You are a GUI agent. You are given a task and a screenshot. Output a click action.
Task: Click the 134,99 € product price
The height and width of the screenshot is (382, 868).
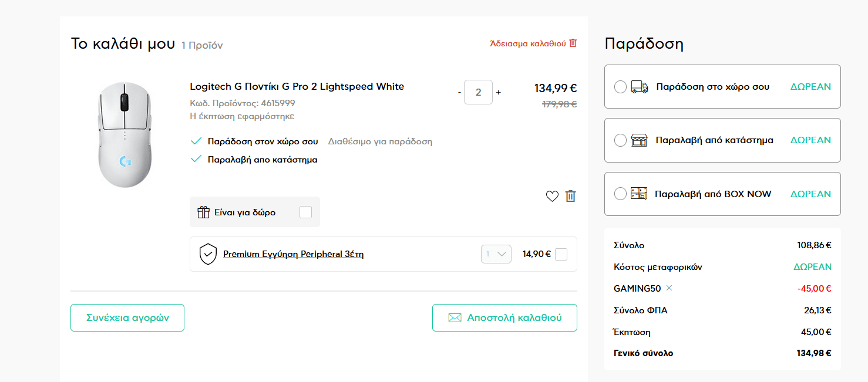[x=556, y=89]
